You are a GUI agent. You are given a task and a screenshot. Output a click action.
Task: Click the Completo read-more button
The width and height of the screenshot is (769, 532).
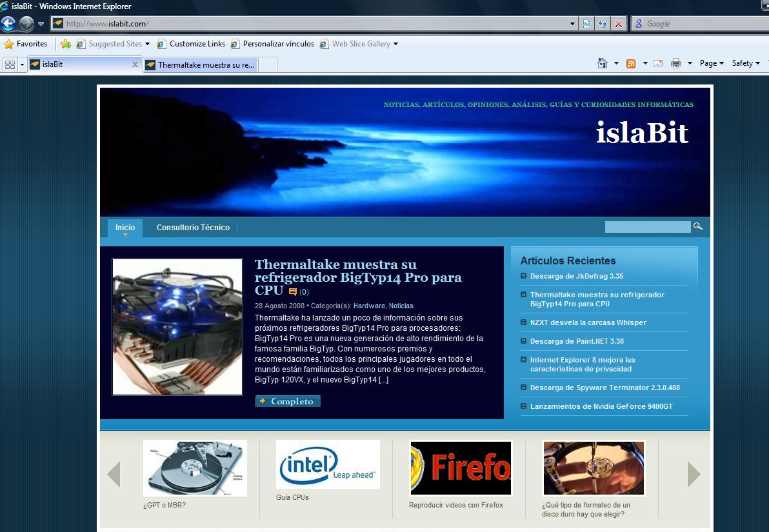coord(288,401)
